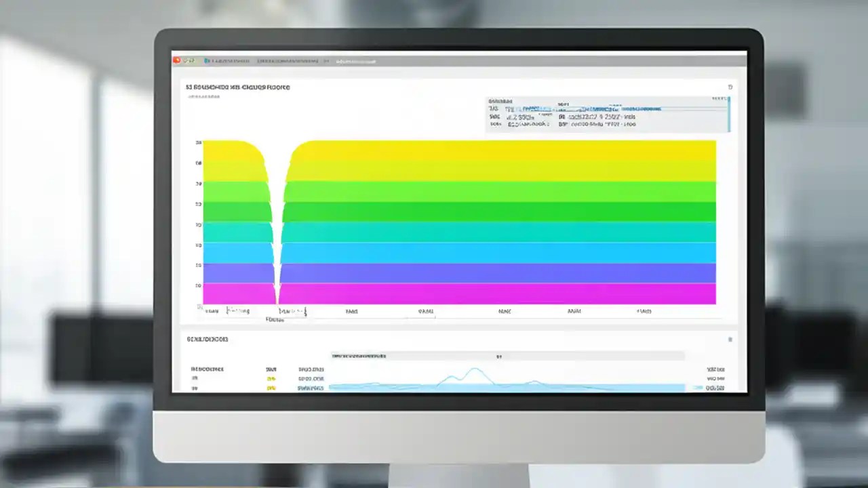Click the highlighted blue link in the legend box
Screen dimensions: 868x488
536,108
